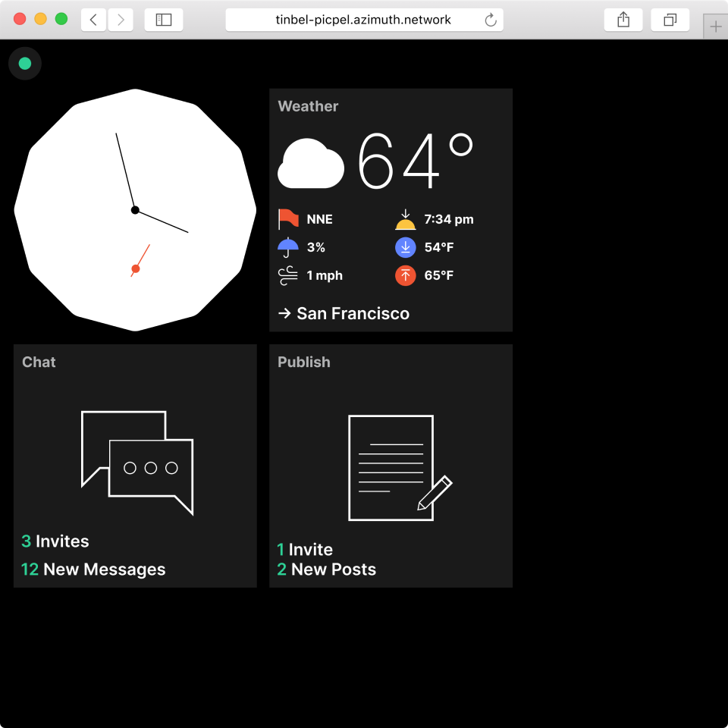Viewport: 728px width, 728px height.
Task: Click the green status dot icon
Action: (x=25, y=64)
